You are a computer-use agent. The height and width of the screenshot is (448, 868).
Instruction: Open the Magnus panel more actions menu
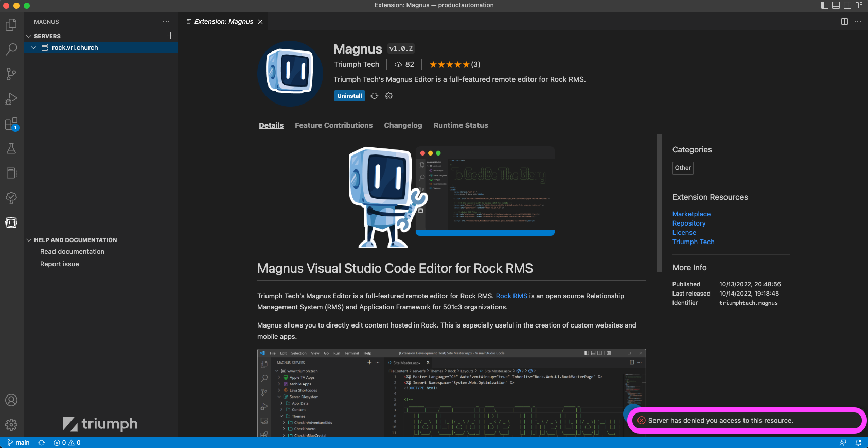tap(166, 22)
